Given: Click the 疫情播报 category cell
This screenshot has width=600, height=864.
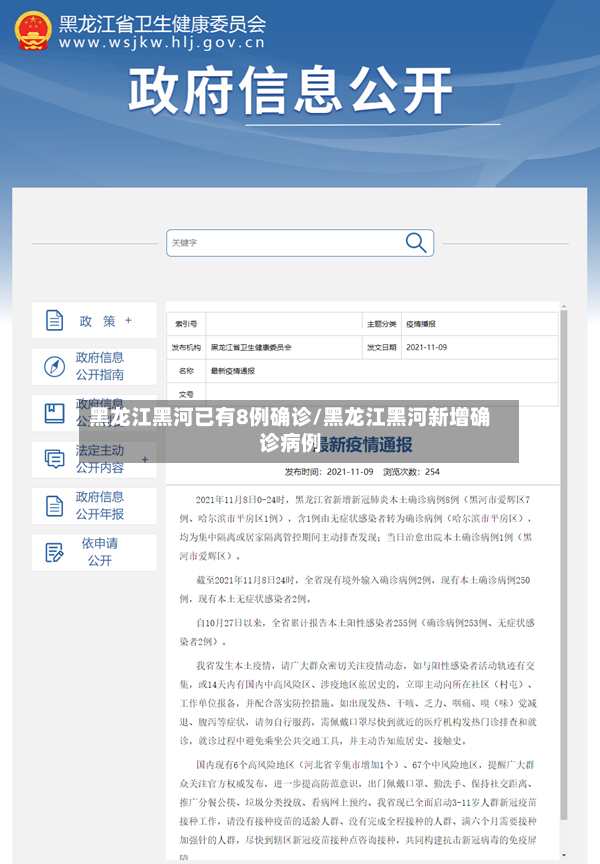Looking at the screenshot, I should click(479, 324).
